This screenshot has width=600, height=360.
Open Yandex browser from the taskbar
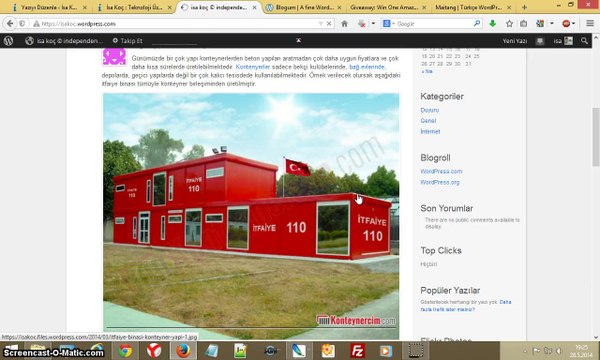pos(154,350)
